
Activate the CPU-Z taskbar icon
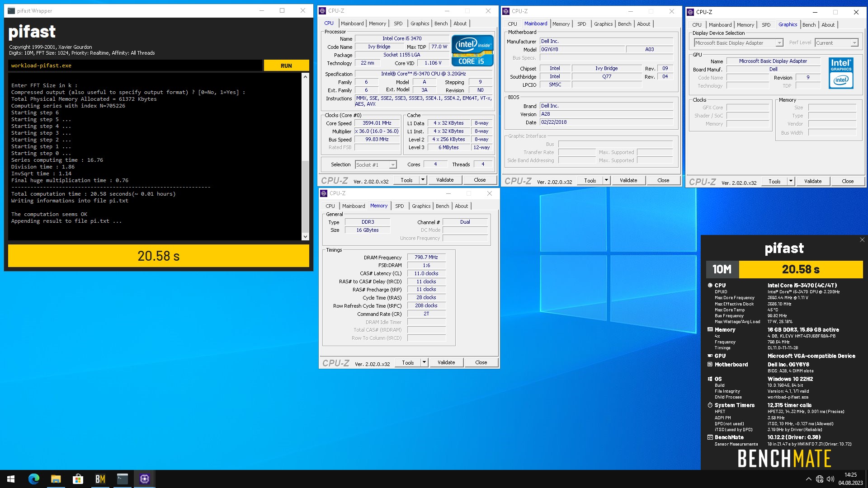[145, 479]
